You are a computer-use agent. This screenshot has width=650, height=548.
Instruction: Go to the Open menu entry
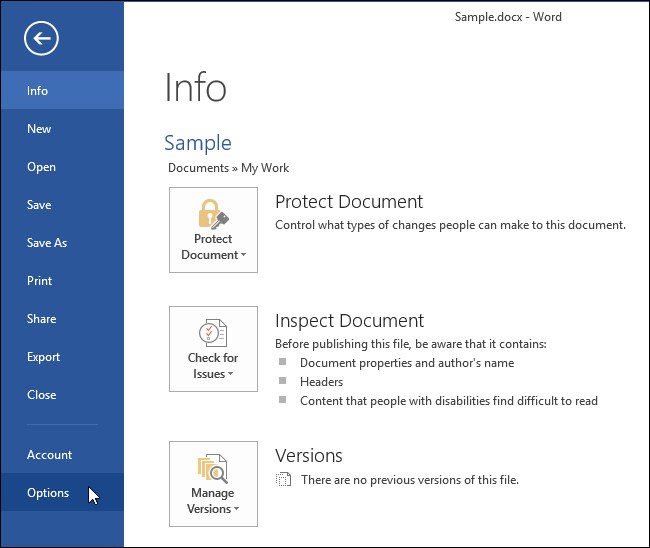41,167
